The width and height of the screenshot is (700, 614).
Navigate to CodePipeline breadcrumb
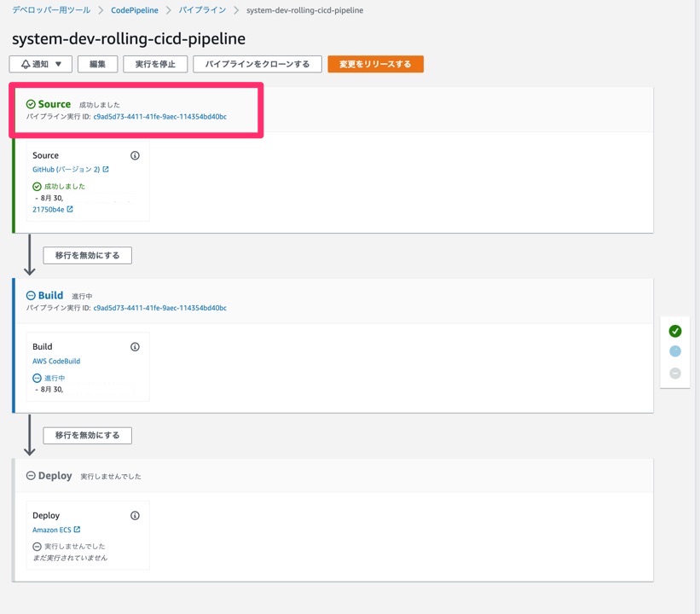pos(134,10)
